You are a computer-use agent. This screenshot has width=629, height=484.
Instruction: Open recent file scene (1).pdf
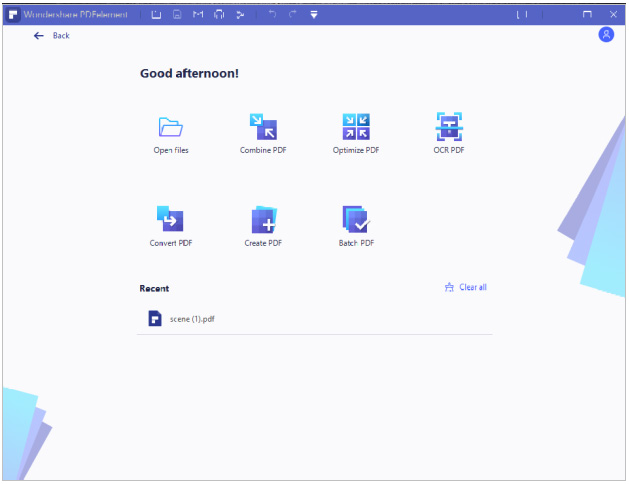(314, 319)
